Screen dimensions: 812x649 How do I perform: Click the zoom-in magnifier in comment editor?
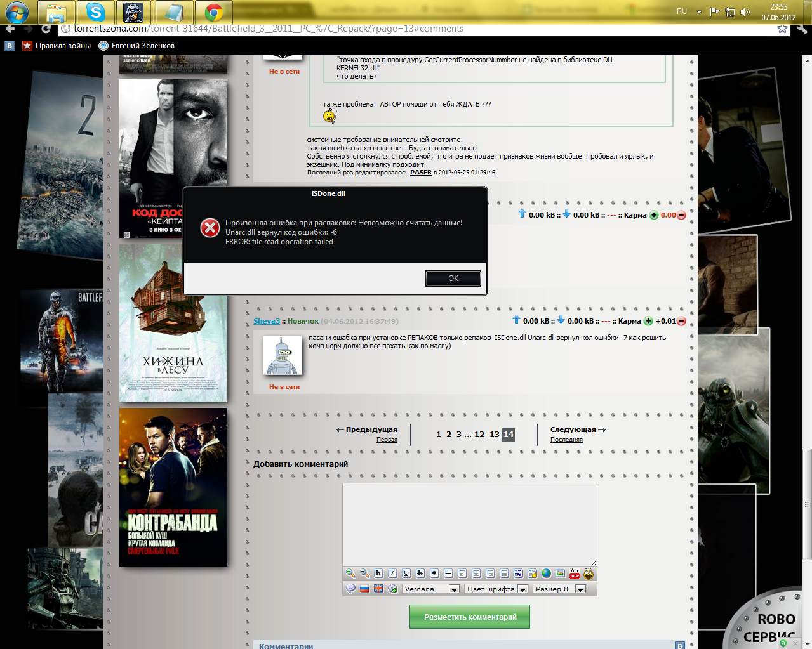pos(350,574)
